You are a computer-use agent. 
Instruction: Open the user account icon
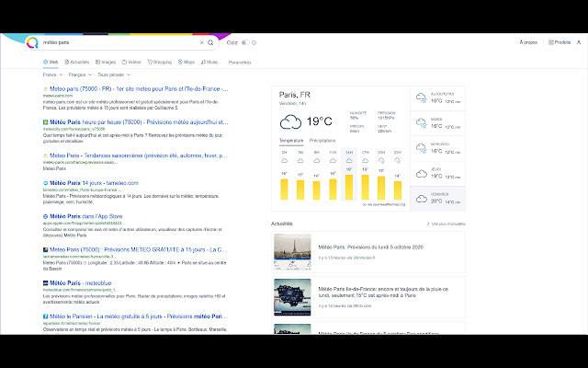tap(578, 42)
